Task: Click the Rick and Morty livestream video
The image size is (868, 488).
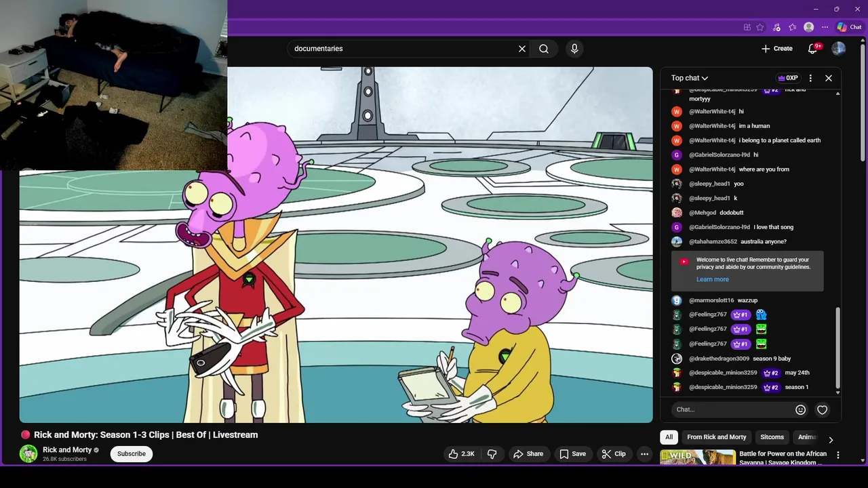Action: click(336, 245)
